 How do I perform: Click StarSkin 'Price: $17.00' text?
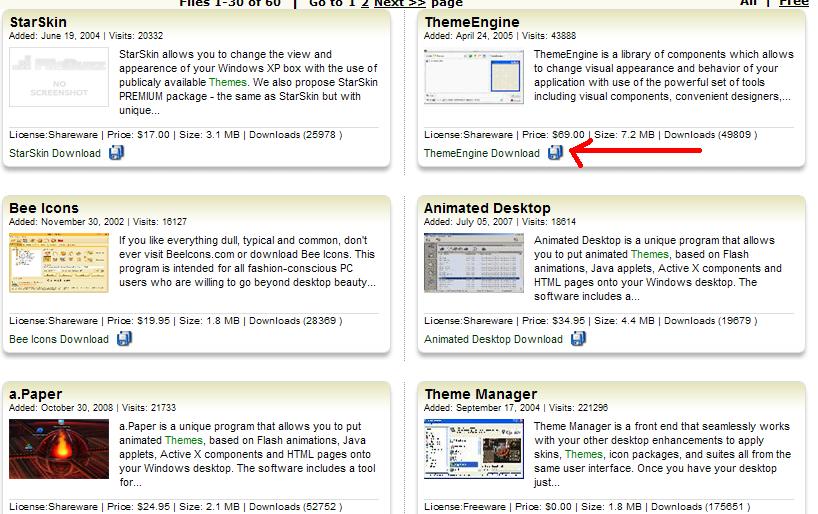coord(138,135)
